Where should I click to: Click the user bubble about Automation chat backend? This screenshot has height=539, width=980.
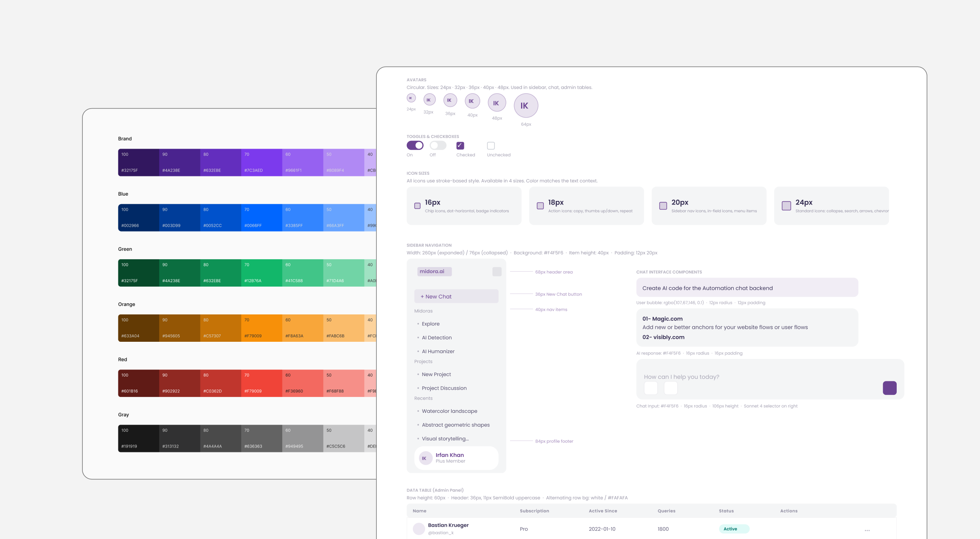(747, 288)
